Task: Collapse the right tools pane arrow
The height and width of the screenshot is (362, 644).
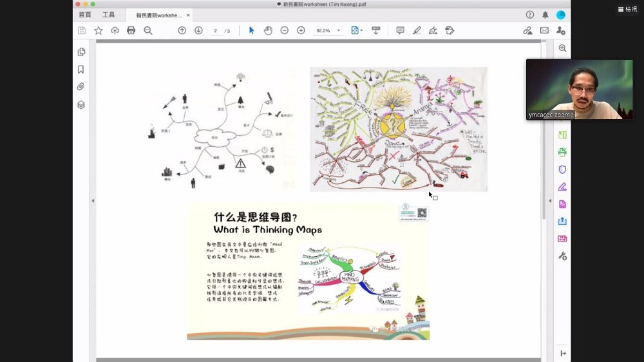Action: (551, 201)
